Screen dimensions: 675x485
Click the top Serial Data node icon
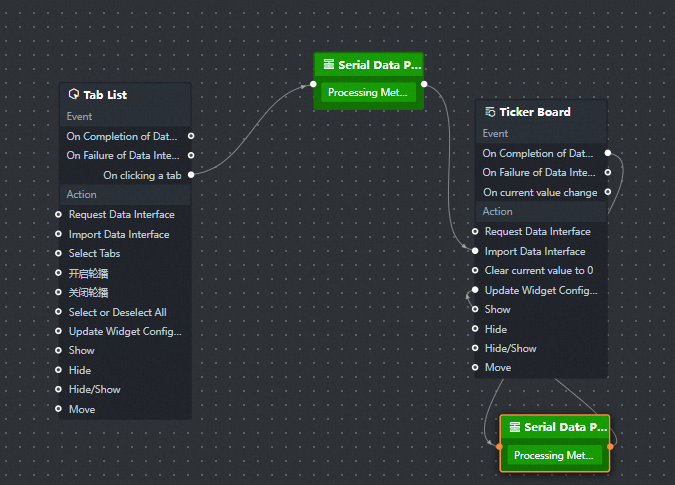[x=329, y=64]
